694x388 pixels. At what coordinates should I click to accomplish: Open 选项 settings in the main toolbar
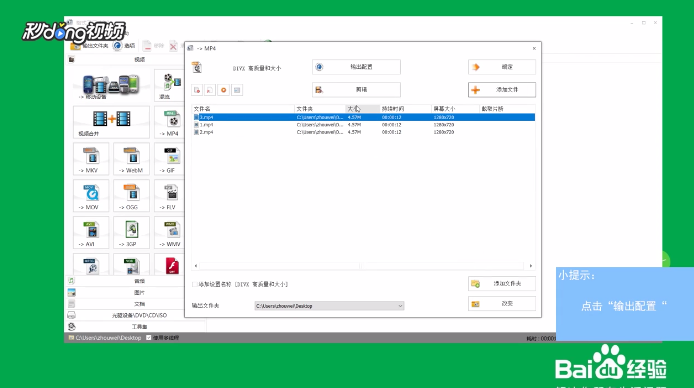click(x=124, y=46)
